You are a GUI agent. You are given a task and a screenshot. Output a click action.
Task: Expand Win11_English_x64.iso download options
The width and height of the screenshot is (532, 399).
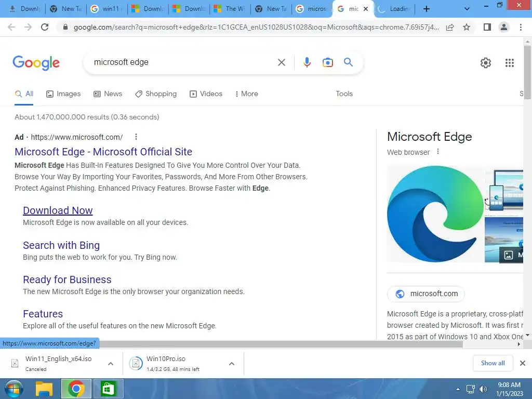pyautogui.click(x=111, y=364)
